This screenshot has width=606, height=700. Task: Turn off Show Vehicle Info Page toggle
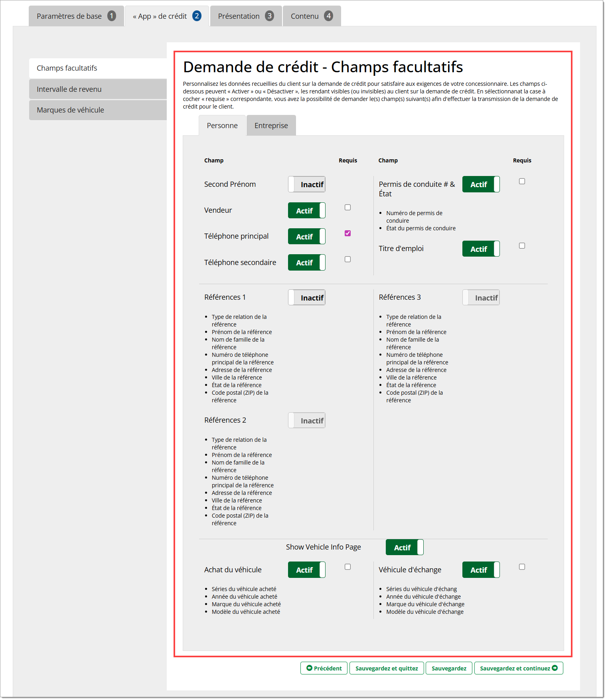[x=404, y=547]
